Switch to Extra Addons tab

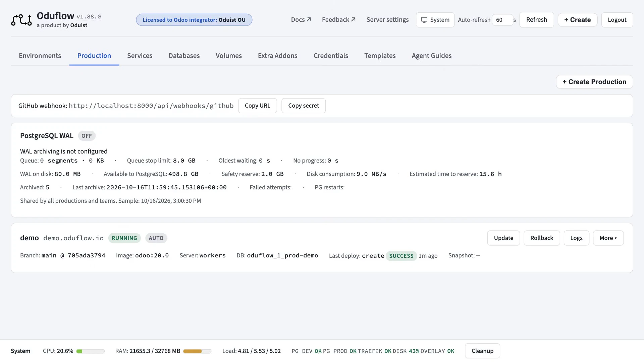click(x=277, y=56)
